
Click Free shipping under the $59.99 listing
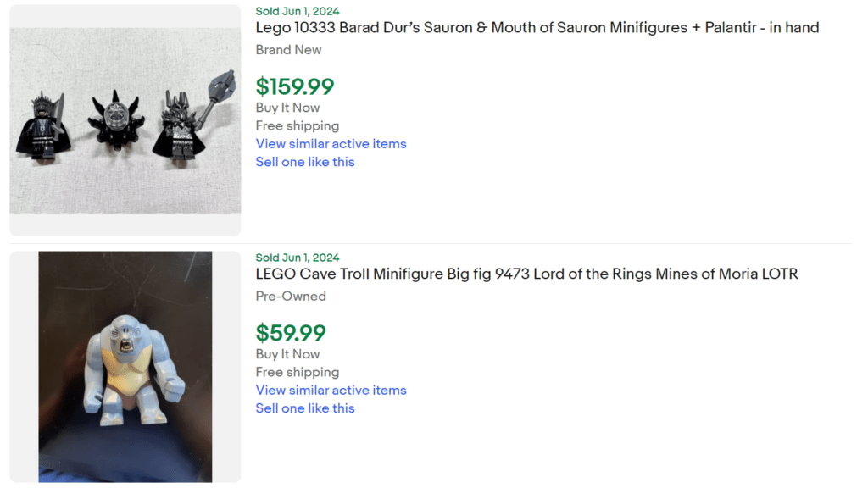coord(297,372)
